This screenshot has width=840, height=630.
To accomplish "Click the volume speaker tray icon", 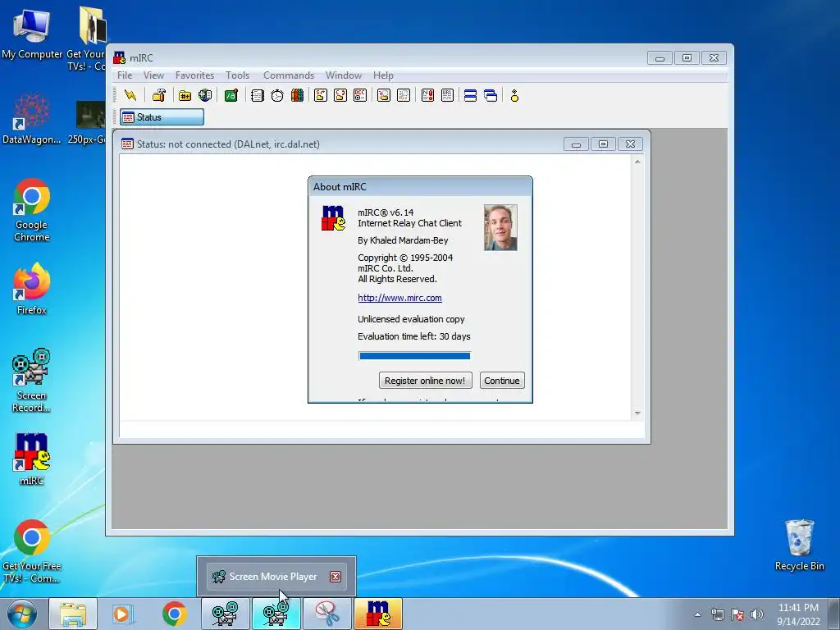I will click(x=757, y=614).
